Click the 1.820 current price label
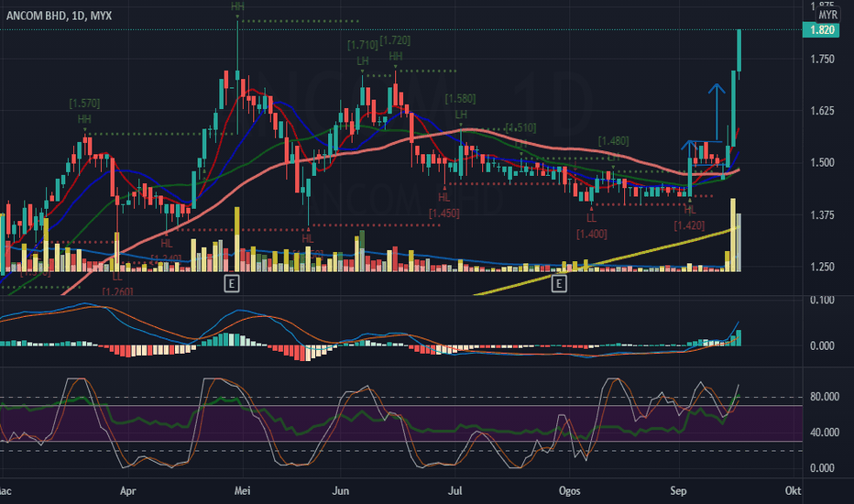 point(821,29)
